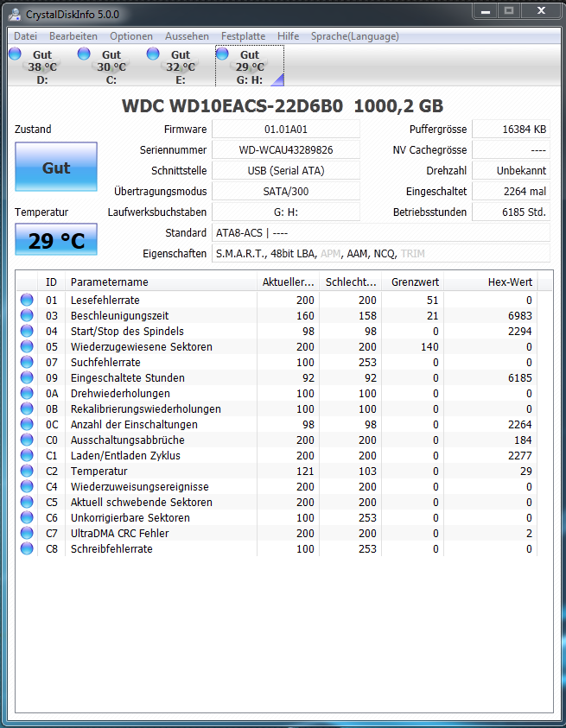Open the Bearbeiten menu
The height and width of the screenshot is (728, 566).
[73, 36]
